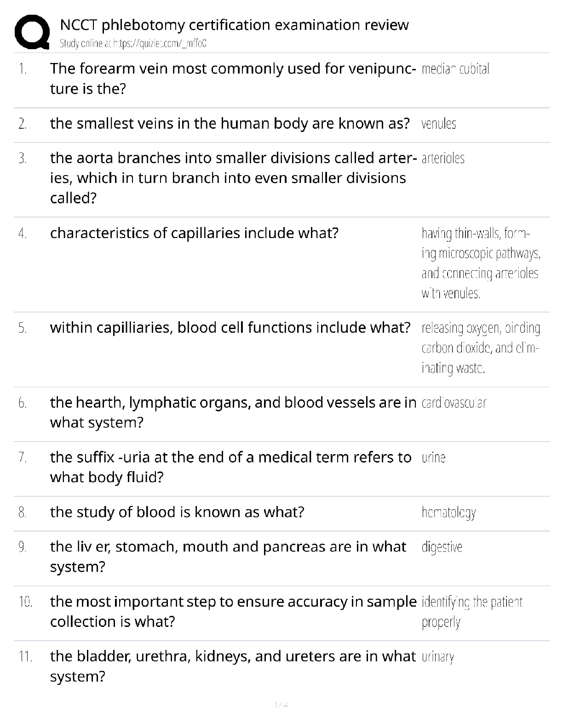This screenshot has height=728, width=563.
Task: Click the answer 'arterioles'
Action: [x=443, y=159]
